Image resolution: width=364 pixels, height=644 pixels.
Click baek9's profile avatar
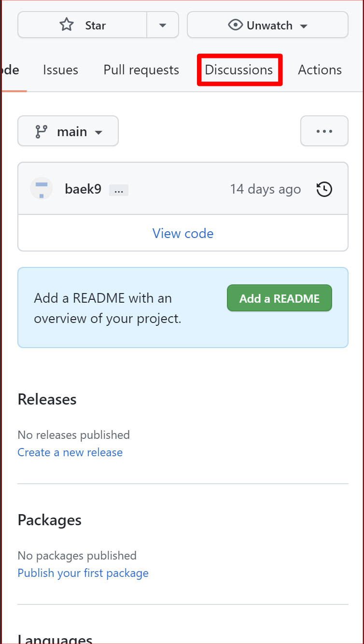(41, 189)
